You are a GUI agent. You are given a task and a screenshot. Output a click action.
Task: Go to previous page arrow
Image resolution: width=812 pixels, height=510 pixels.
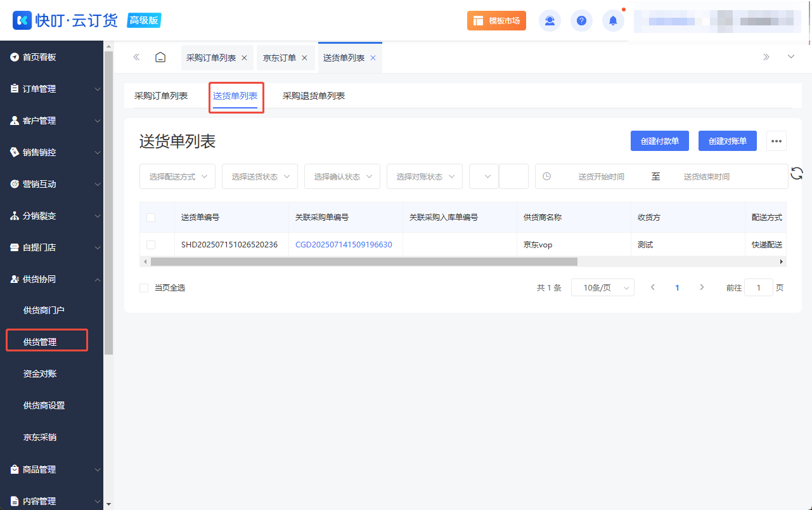point(653,287)
